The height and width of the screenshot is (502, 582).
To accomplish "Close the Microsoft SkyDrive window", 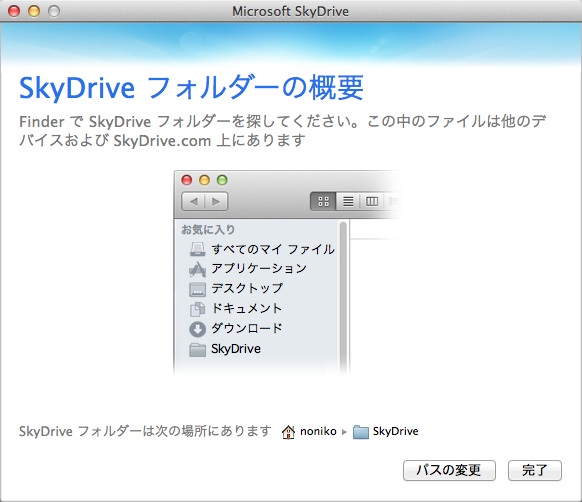I will click(x=14, y=11).
